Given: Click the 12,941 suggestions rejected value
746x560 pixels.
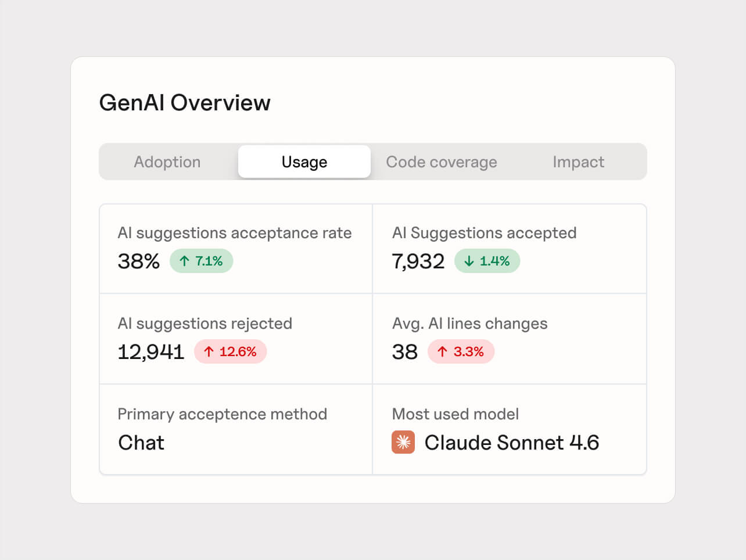Looking at the screenshot, I should (150, 352).
